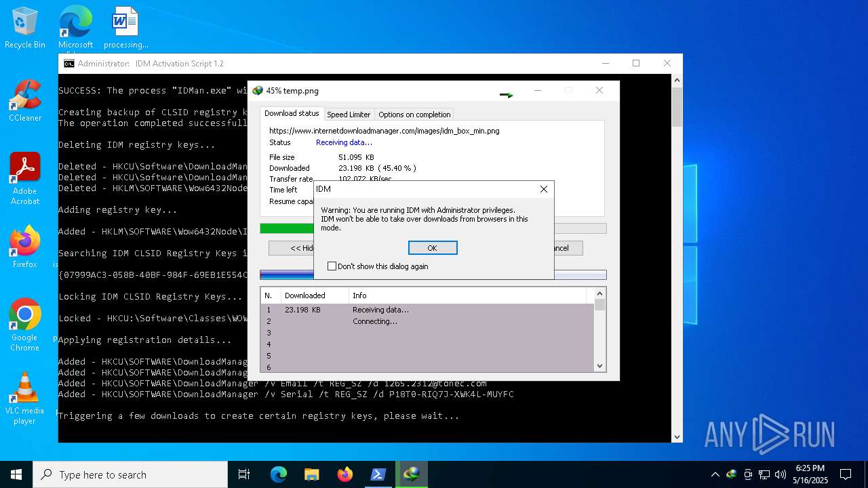
Task: Click the 51.095 KB file size value
Action: (x=356, y=157)
